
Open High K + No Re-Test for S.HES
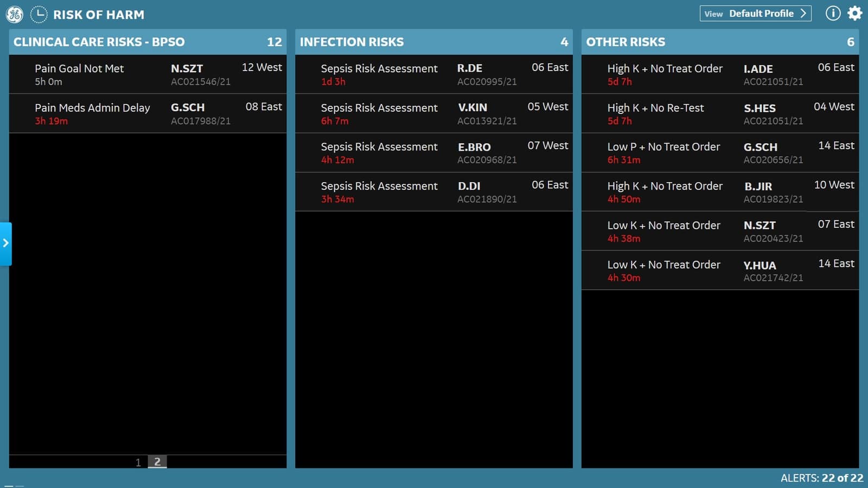(x=720, y=113)
